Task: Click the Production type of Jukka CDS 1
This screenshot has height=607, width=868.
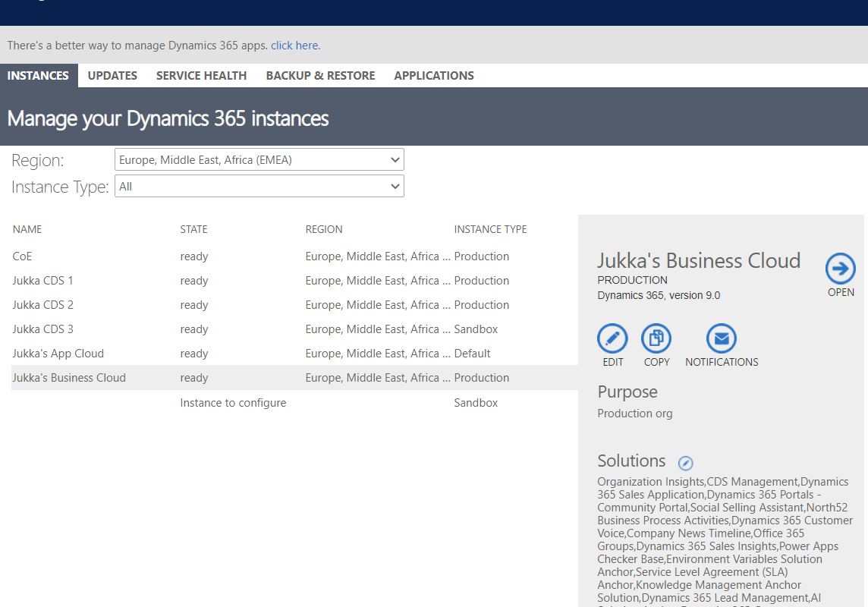Action: (x=482, y=281)
